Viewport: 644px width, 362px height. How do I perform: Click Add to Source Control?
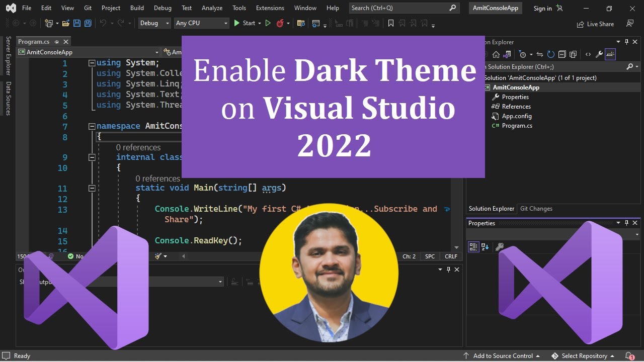(502, 356)
